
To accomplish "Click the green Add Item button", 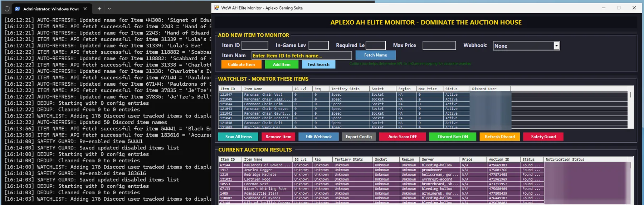I will tap(282, 65).
